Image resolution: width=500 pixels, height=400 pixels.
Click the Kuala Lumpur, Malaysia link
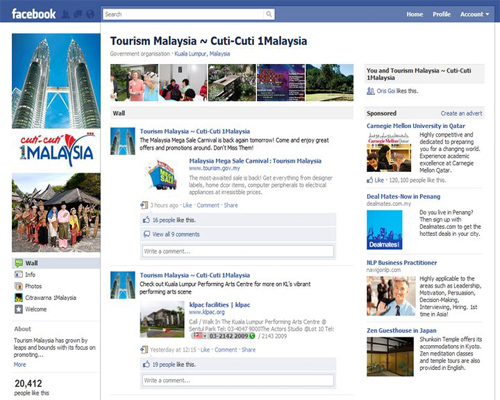202,54
